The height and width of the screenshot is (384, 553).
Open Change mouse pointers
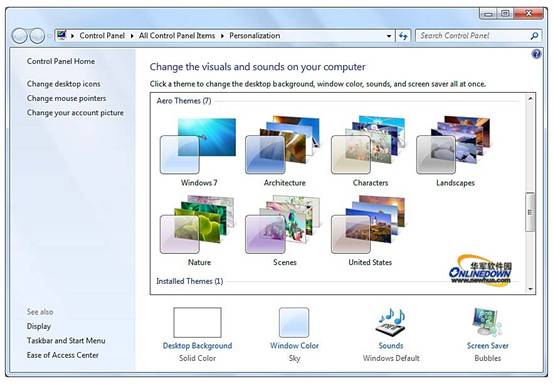[x=66, y=98]
